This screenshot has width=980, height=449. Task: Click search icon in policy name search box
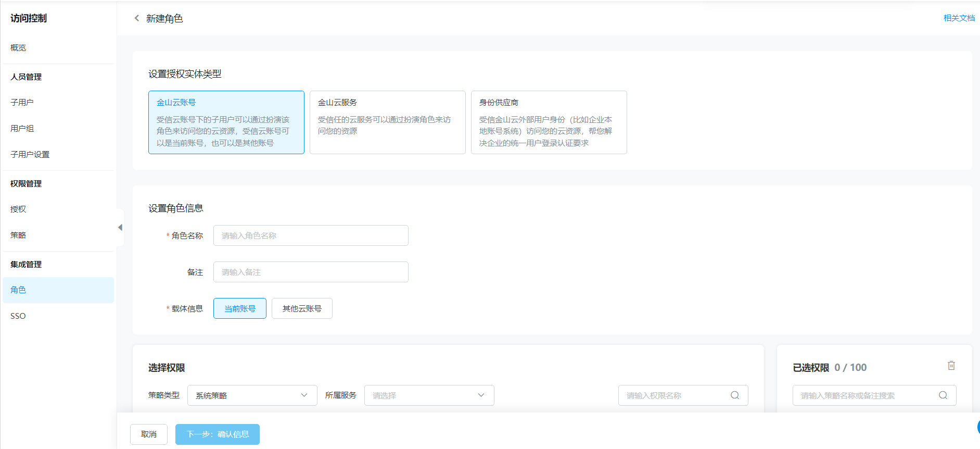pos(943,395)
